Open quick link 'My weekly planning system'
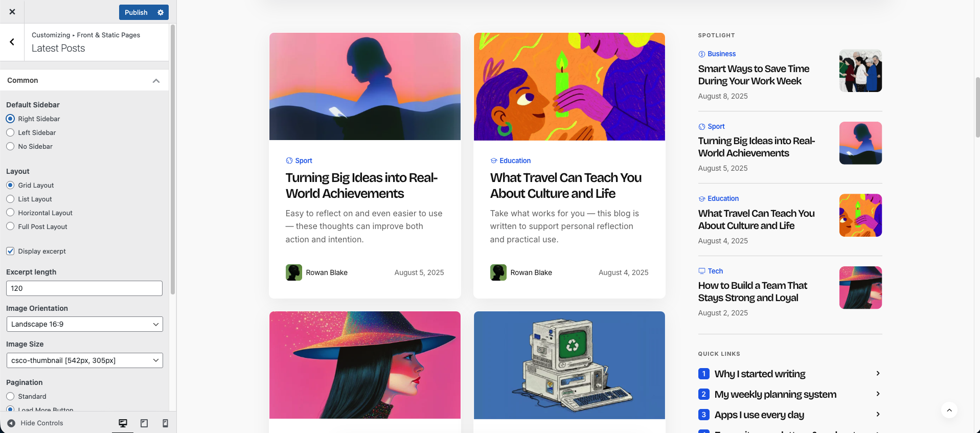The width and height of the screenshot is (980, 433). (x=775, y=394)
